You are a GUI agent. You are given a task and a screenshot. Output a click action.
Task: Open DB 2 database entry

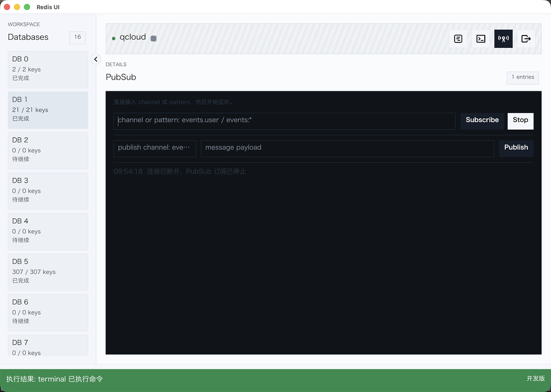point(48,150)
